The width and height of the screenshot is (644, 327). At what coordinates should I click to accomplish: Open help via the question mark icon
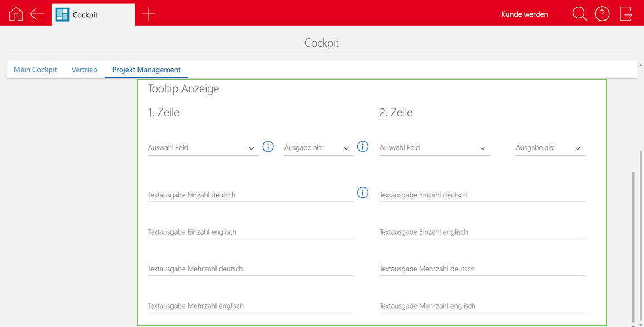pos(602,13)
